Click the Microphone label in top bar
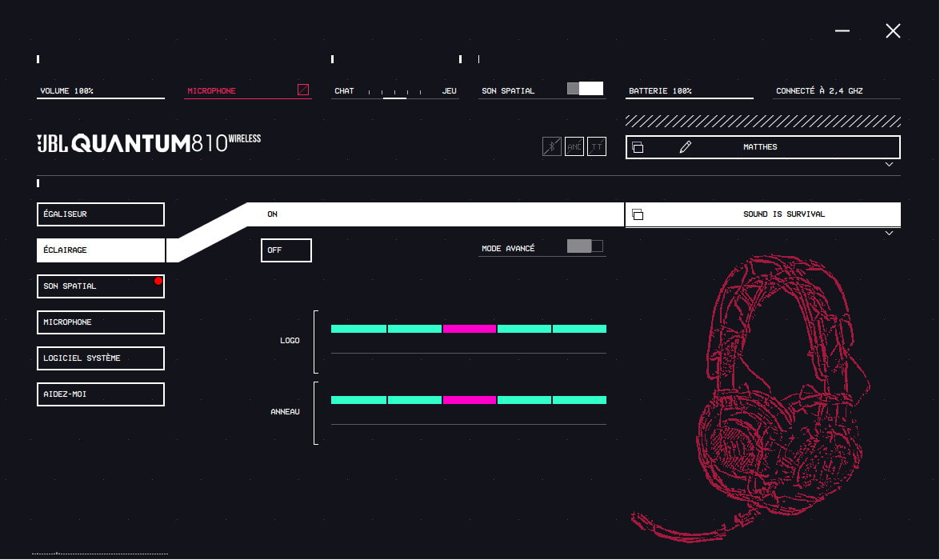The width and height of the screenshot is (940, 560). tap(211, 90)
